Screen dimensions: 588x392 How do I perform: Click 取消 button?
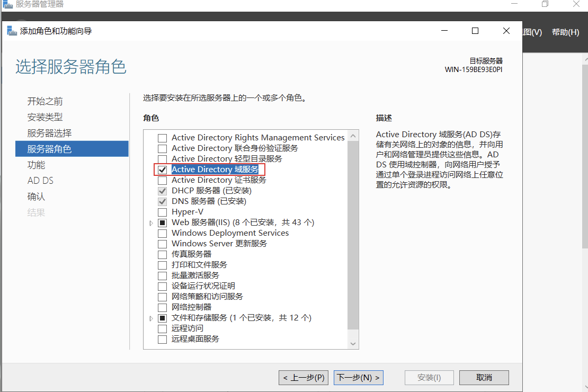coord(484,378)
